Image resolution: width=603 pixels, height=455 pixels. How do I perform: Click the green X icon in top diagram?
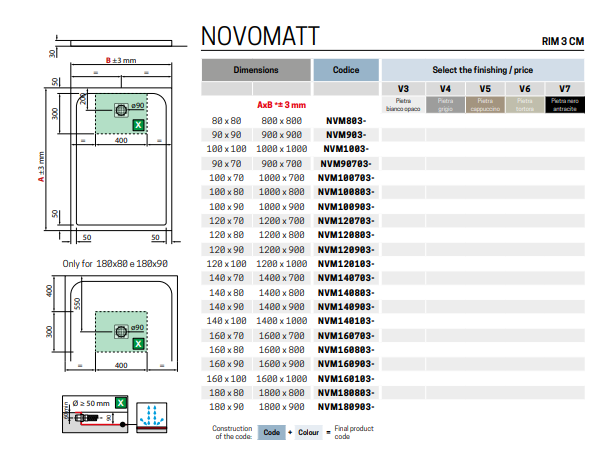click(139, 124)
